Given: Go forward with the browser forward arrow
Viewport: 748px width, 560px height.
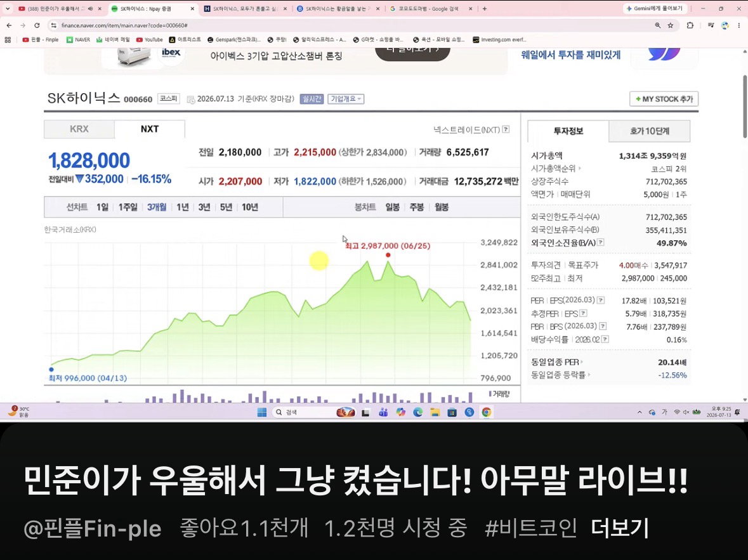Looking at the screenshot, I should [x=23, y=25].
